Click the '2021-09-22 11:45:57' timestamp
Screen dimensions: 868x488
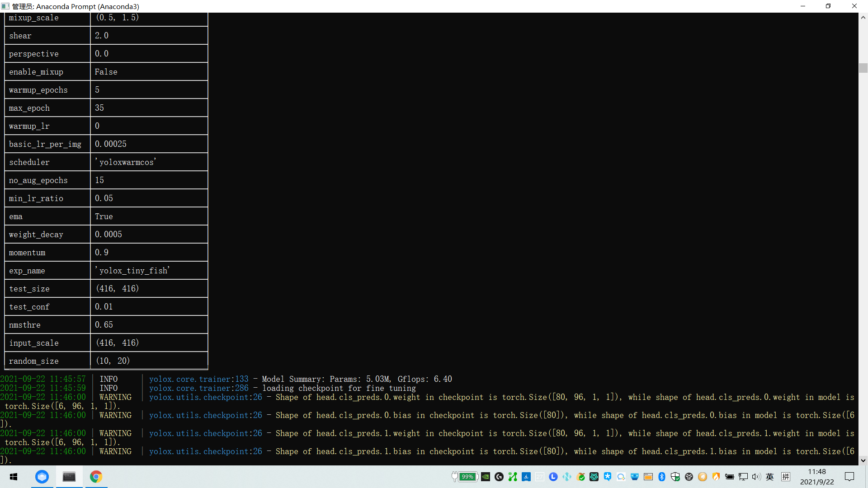click(43, 379)
